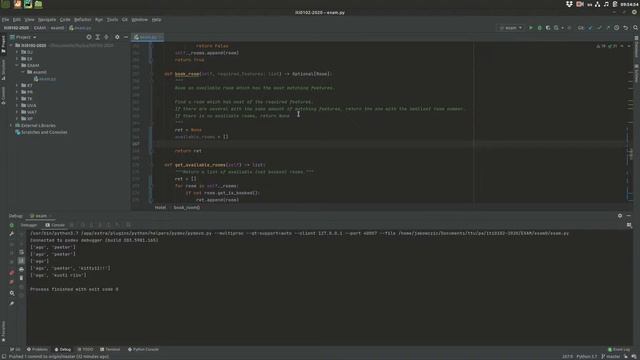640x360 pixels.
Task: Toggle scroll to end in console
Action: pos(21,260)
